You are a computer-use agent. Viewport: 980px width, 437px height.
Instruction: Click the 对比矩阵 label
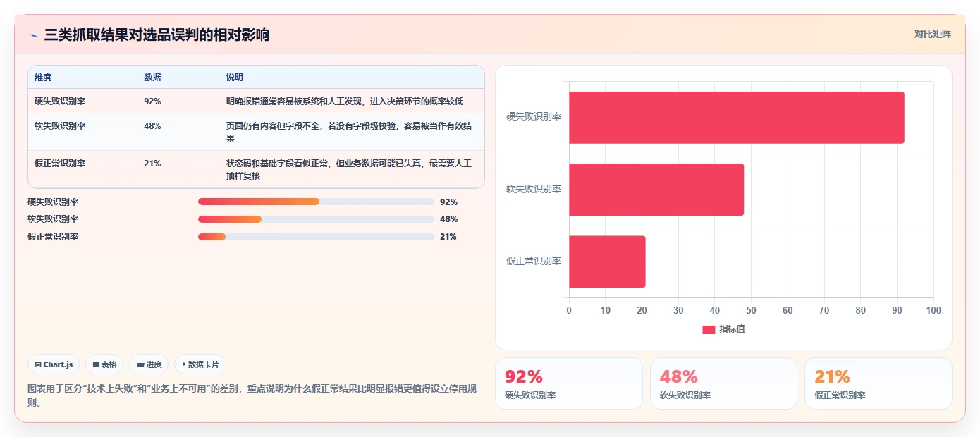pos(932,34)
